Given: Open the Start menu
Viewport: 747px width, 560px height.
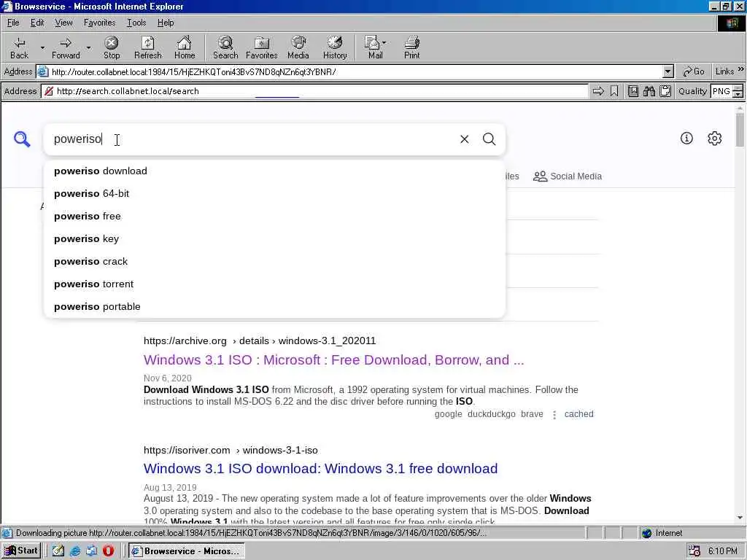Looking at the screenshot, I should pyautogui.click(x=21, y=551).
